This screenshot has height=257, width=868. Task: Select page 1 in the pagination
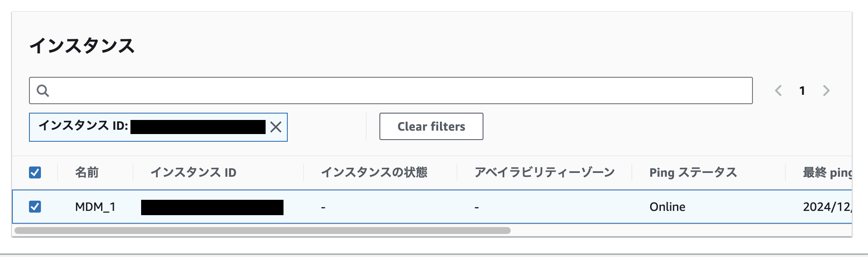pyautogui.click(x=803, y=91)
